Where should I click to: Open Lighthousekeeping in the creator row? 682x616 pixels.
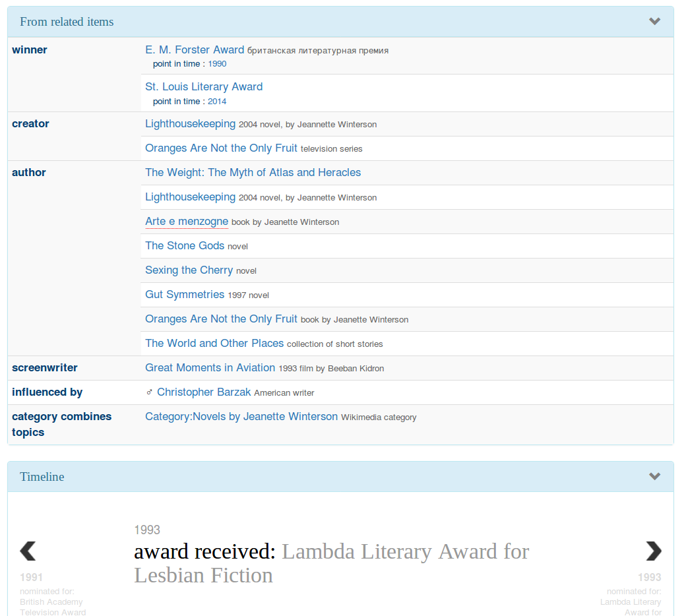190,123
